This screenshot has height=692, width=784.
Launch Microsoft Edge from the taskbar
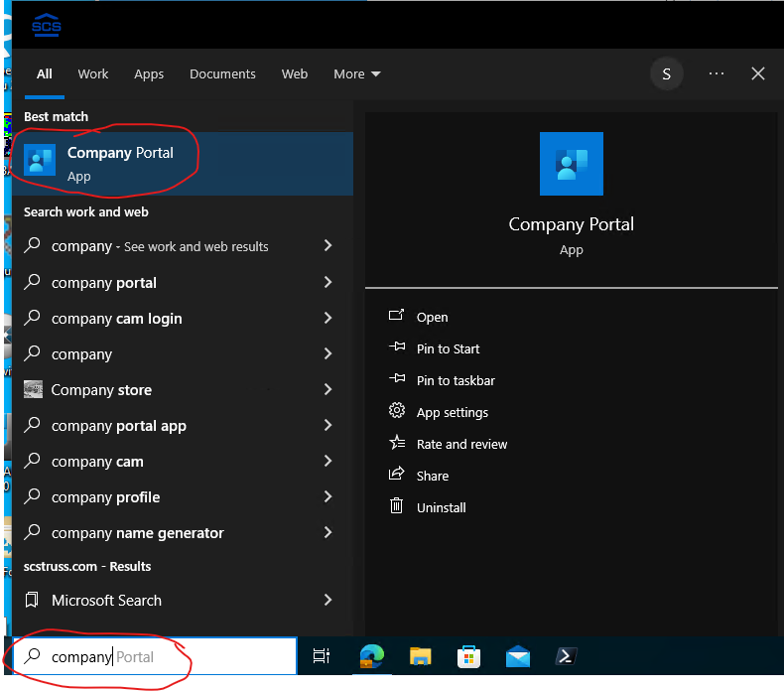click(x=371, y=655)
